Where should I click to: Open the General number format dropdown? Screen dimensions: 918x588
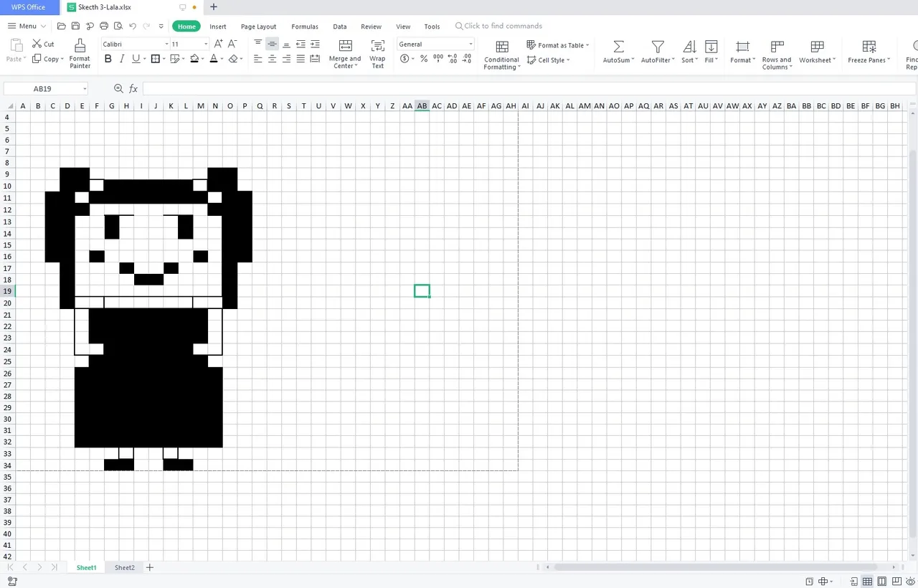(470, 44)
